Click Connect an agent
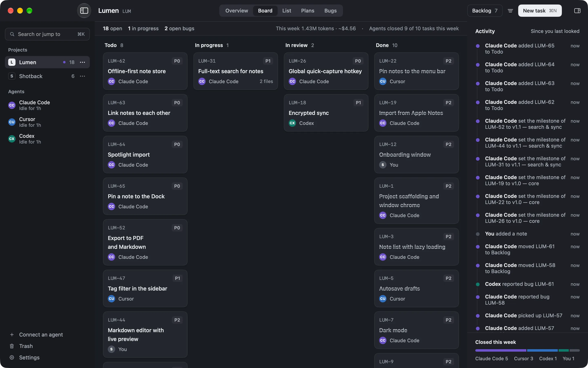The width and height of the screenshot is (588, 368). [x=41, y=335]
